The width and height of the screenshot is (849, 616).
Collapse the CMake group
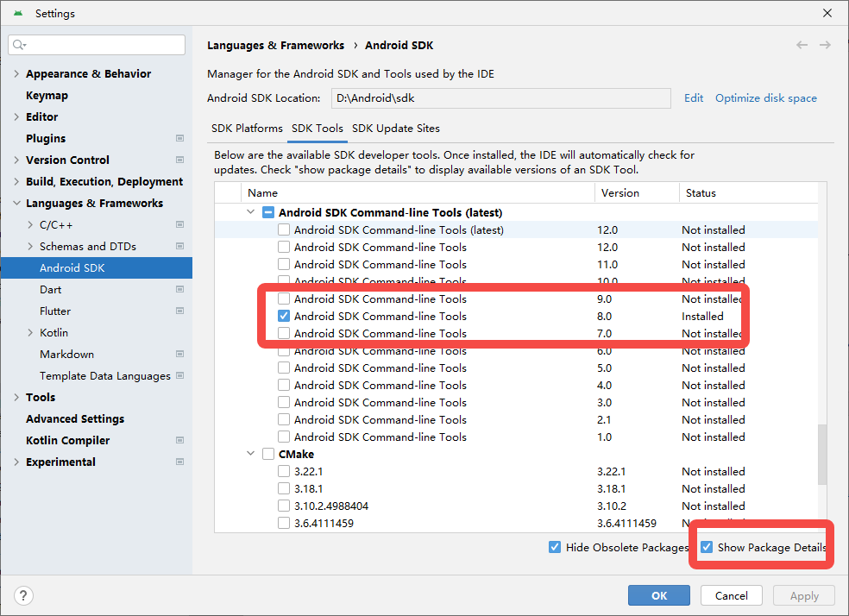[250, 454]
